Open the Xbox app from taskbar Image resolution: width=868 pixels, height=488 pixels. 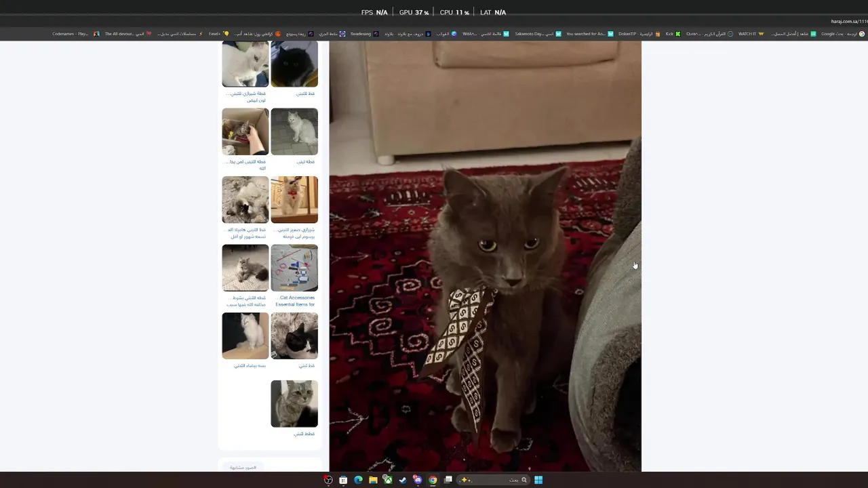(x=388, y=480)
